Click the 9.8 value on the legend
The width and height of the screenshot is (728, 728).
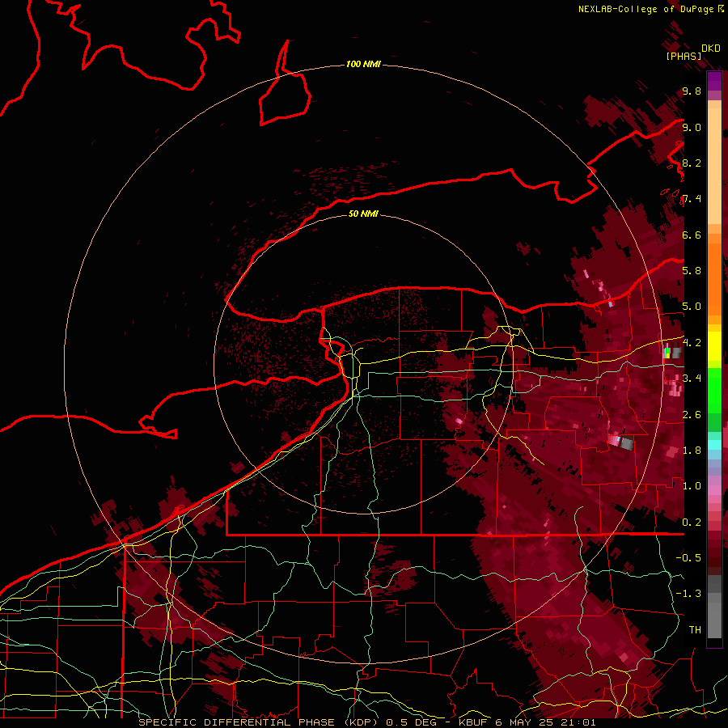point(692,91)
